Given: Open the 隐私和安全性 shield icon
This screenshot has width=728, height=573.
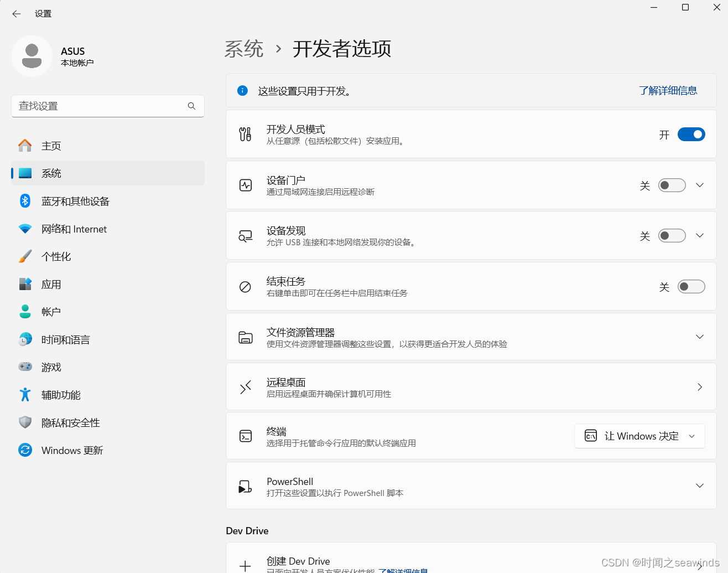Looking at the screenshot, I should tap(25, 422).
